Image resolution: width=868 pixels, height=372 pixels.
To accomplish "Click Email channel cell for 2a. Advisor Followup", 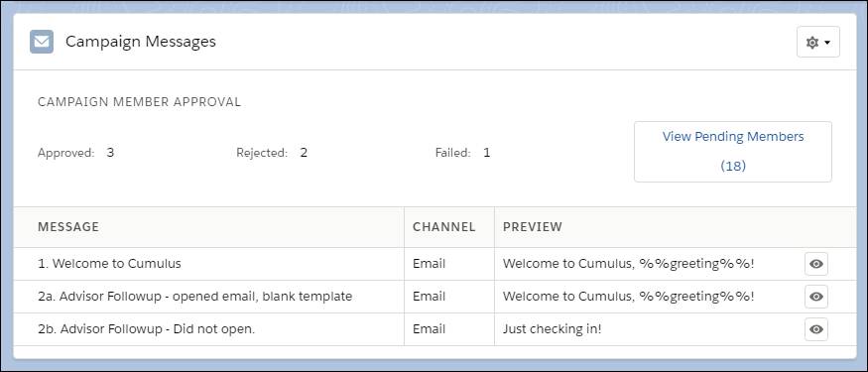I will pos(429,297).
